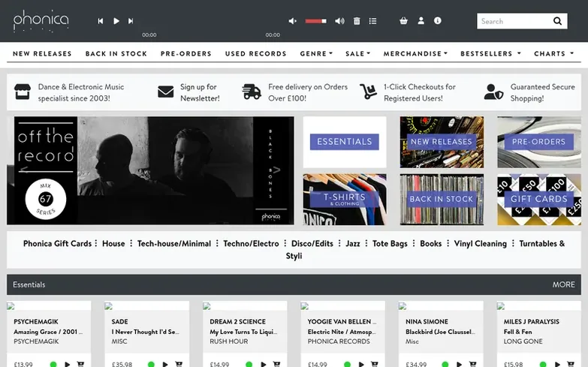Open the playlist list icon

pos(372,21)
